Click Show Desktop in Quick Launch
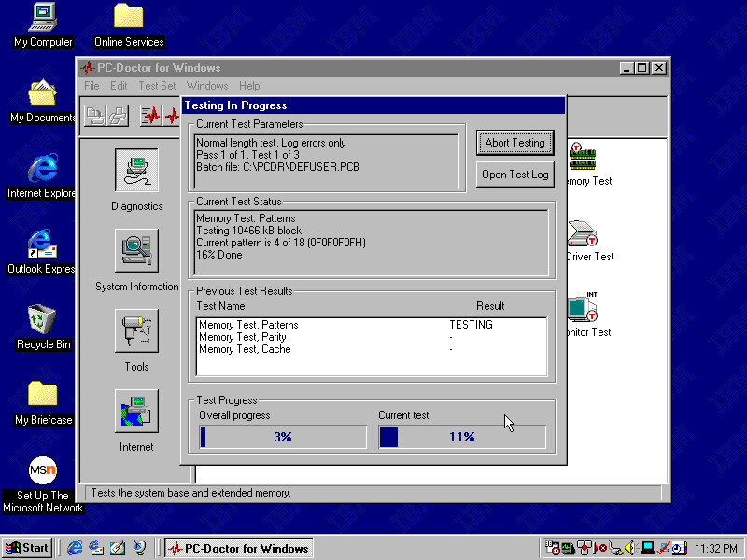This screenshot has height=560, width=747. (118, 548)
